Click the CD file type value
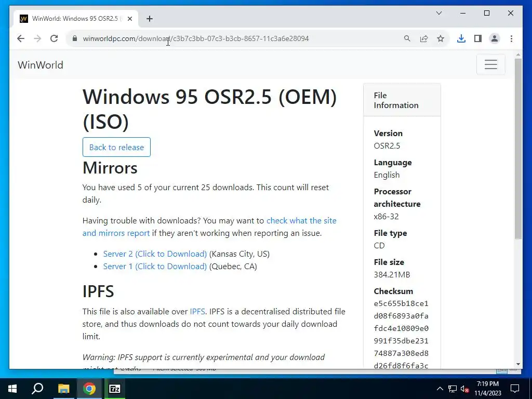532x399 pixels. pos(379,245)
